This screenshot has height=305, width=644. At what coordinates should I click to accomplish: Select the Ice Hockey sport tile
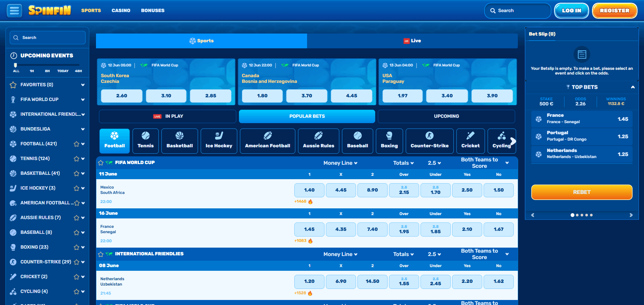[219, 141]
